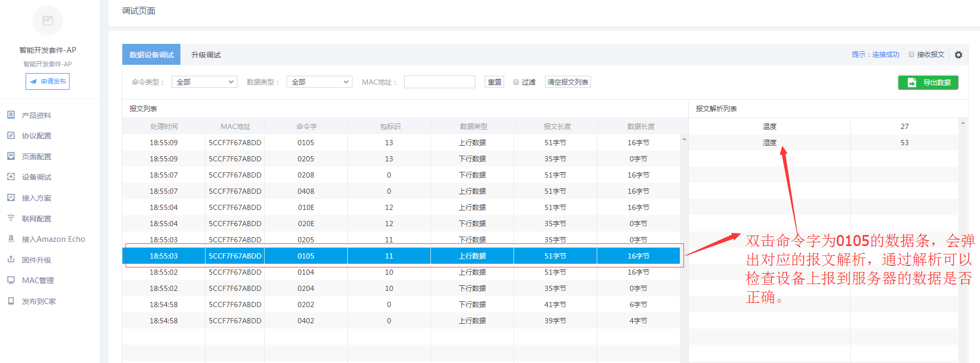Click the 清空报文列表 button
This screenshot has height=363, width=980.
[568, 82]
